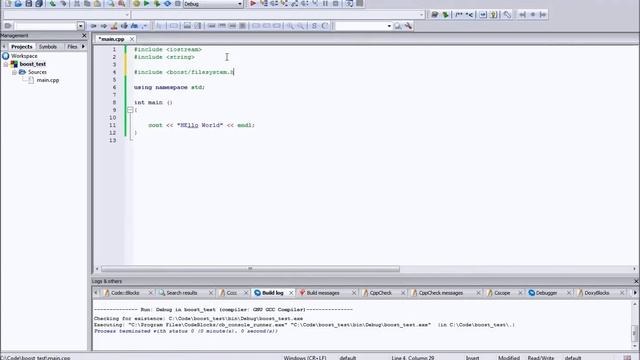Image resolution: width=640 pixels, height=360 pixels.
Task: Click the DoxyBlocks line comment icon
Action: (x=469, y=14)
